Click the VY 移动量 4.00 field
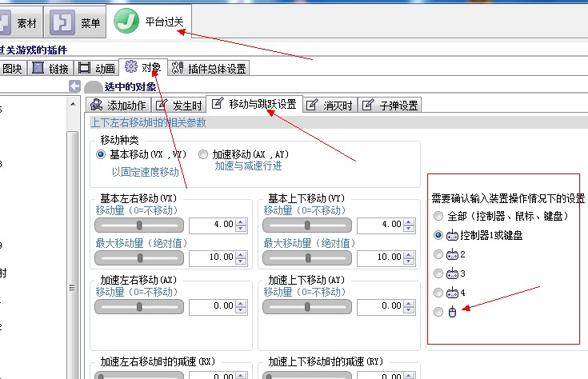588x379 pixels. pos(380,225)
